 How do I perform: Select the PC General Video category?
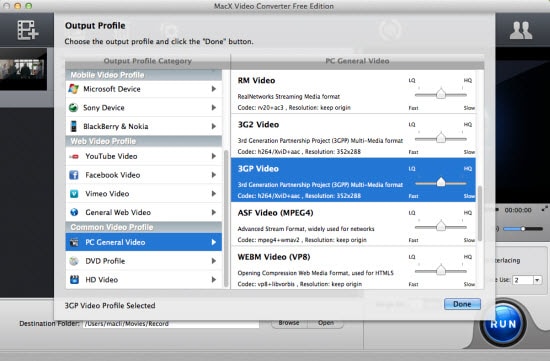144,242
